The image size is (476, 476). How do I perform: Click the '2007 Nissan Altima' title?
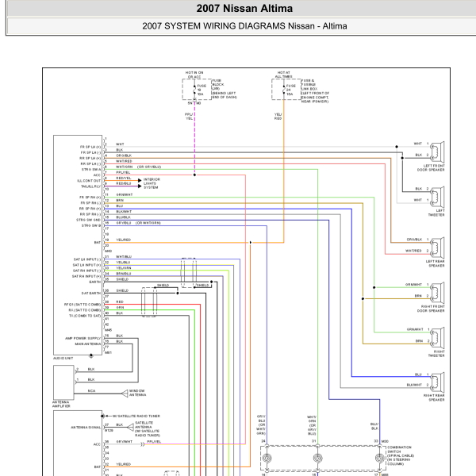(x=244, y=9)
